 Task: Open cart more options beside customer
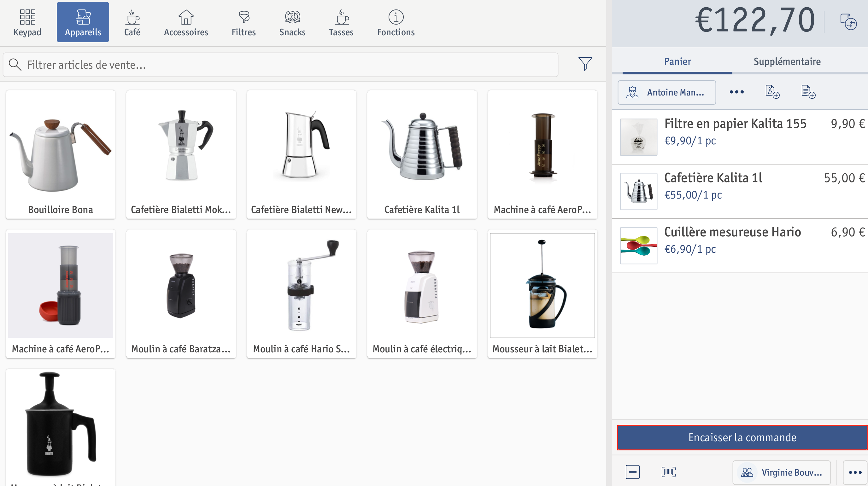tap(736, 92)
